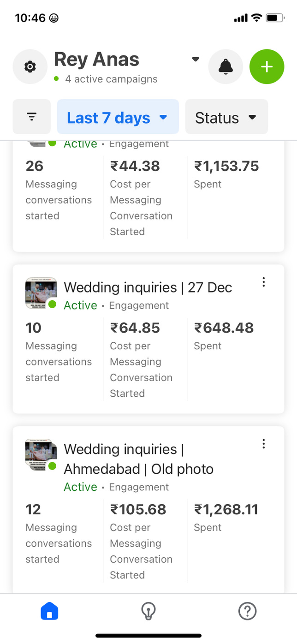Open the settings gear icon
This screenshot has height=644, width=297.
click(x=30, y=67)
